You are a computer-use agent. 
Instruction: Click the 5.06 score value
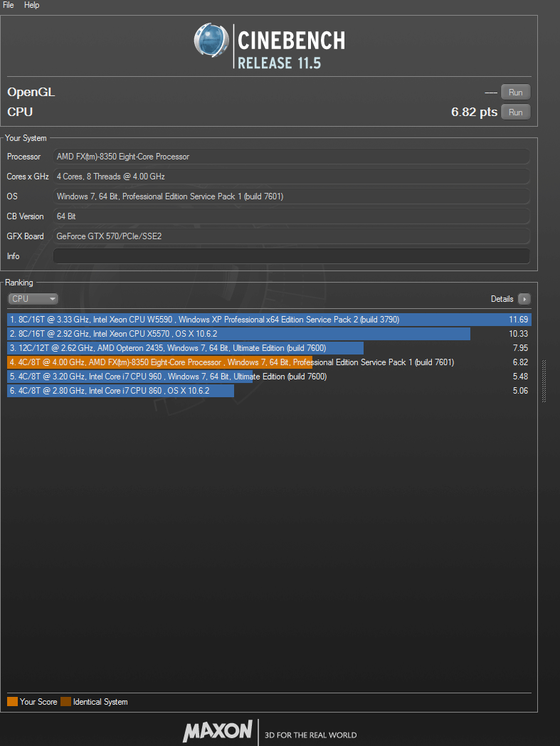[520, 391]
